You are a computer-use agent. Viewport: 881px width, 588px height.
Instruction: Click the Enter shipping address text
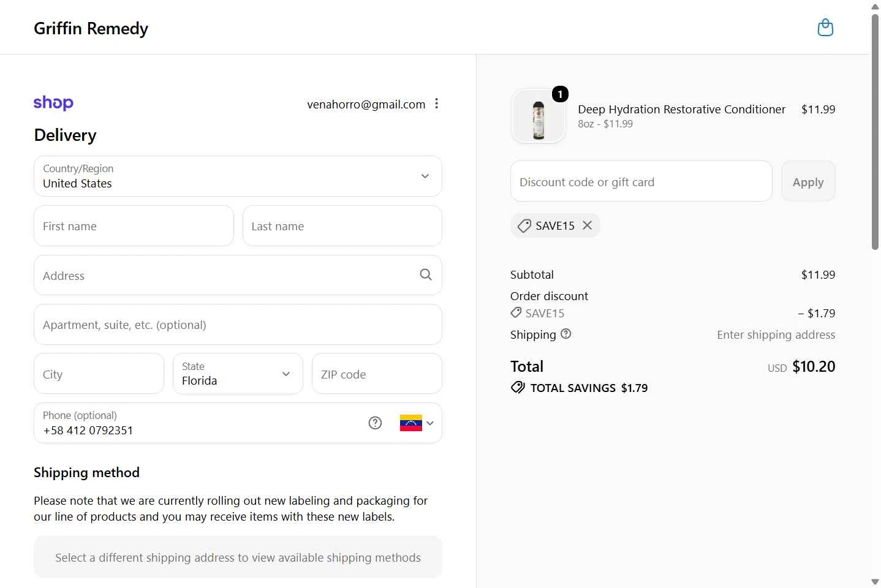776,334
